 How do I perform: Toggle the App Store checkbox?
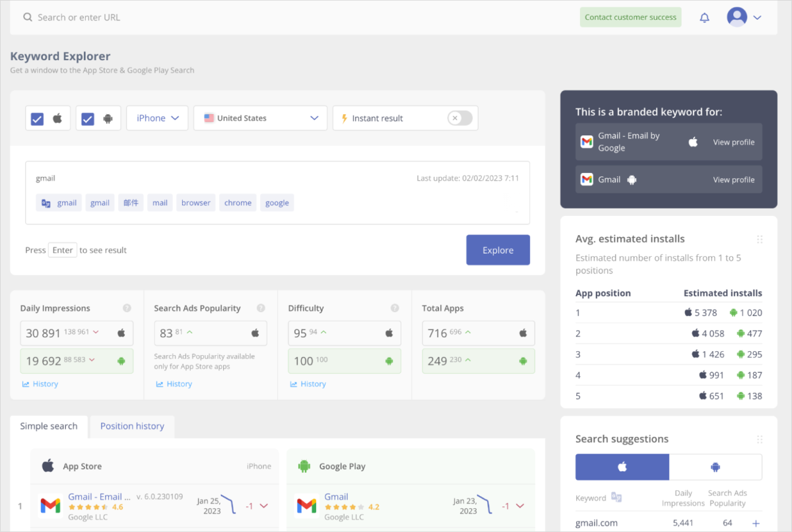coord(38,119)
